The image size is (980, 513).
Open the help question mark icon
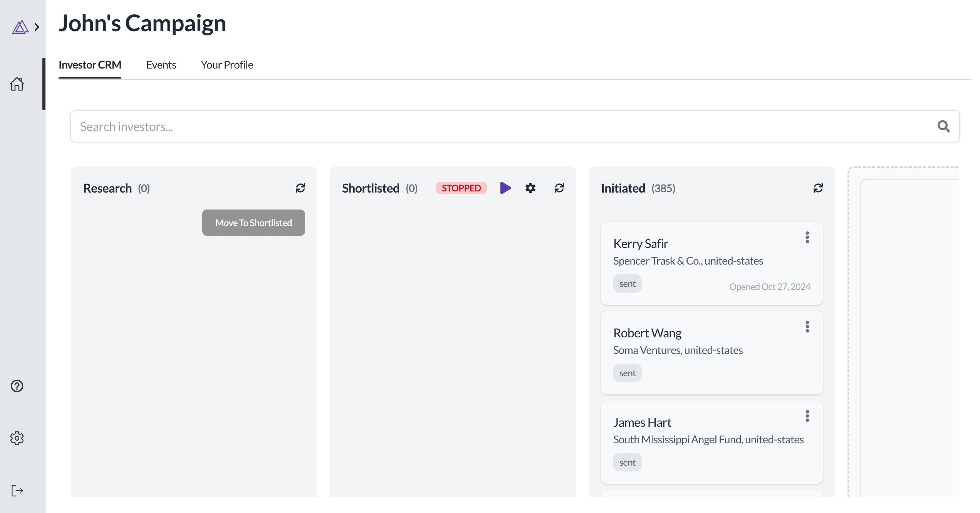point(17,386)
